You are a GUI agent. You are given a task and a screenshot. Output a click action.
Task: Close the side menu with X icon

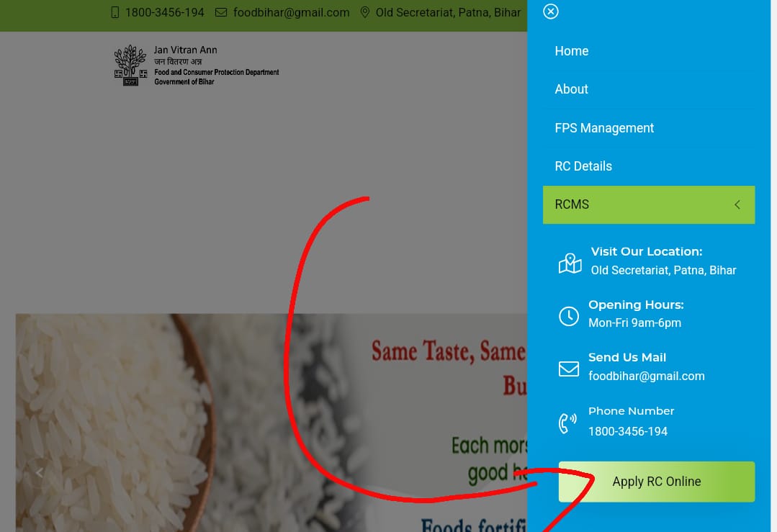pos(551,12)
